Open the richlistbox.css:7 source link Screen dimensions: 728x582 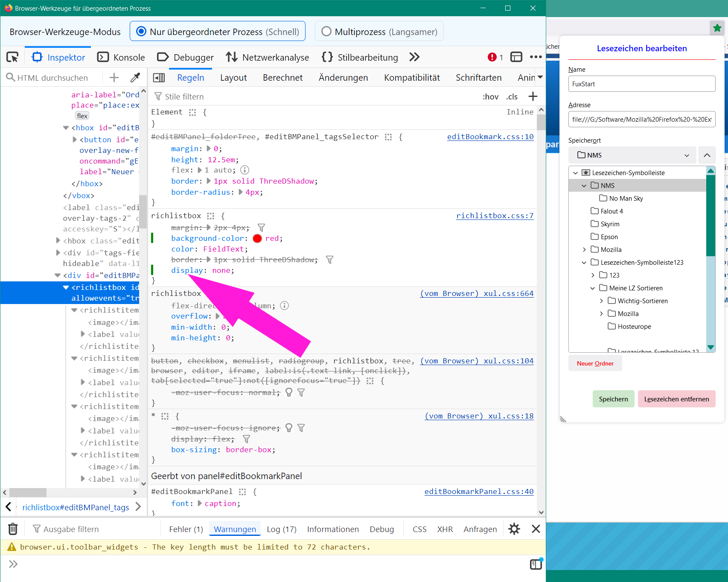(495, 216)
